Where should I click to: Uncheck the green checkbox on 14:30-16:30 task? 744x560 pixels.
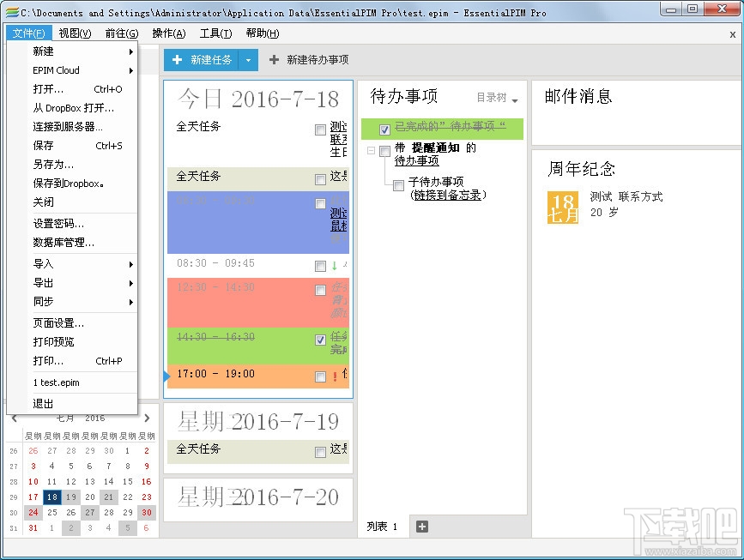319,340
